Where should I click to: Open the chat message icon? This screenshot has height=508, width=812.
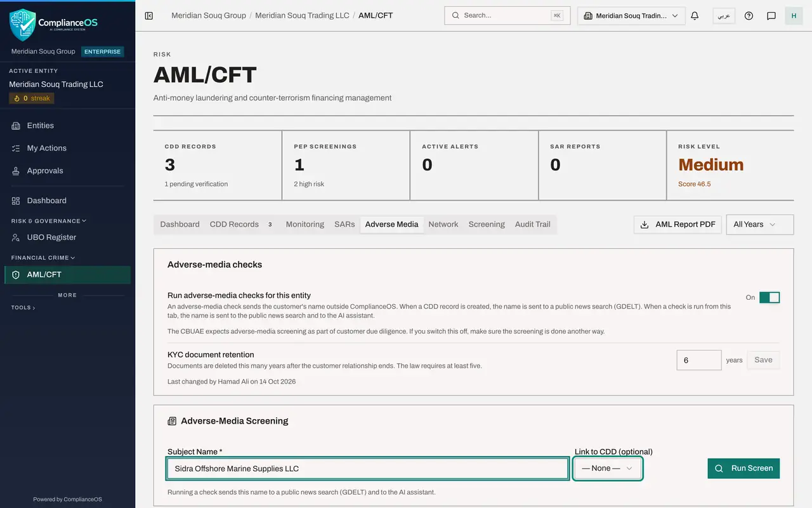[x=771, y=16]
